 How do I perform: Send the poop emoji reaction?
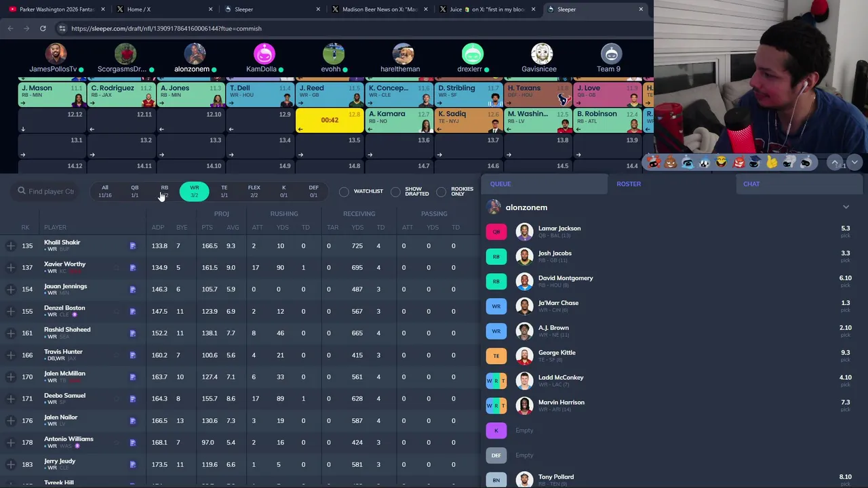pos(671,163)
